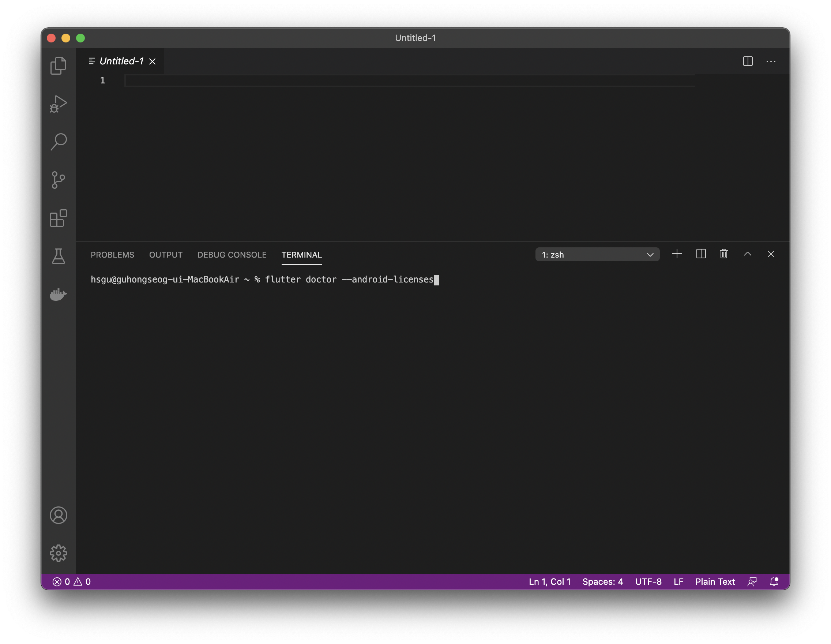
Task: Close the bottom panel
Action: (771, 254)
